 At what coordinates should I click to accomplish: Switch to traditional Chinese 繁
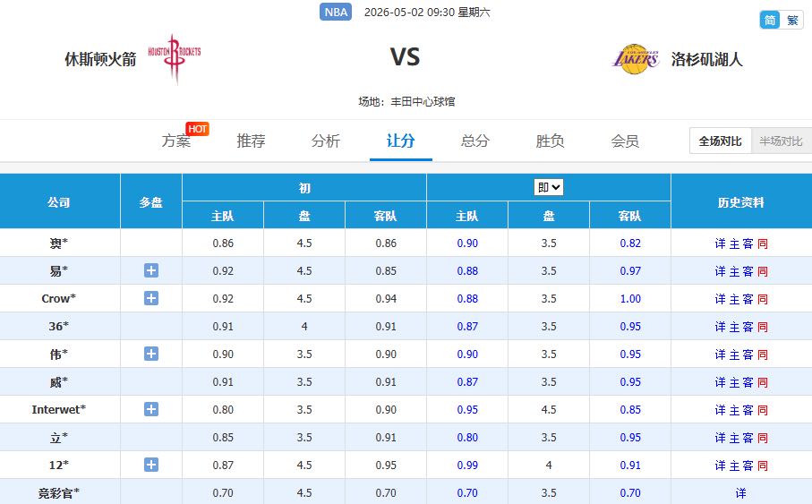(791, 21)
